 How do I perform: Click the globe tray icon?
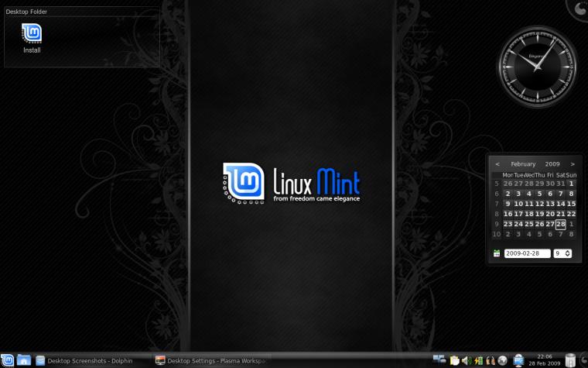pyautogui.click(x=502, y=361)
